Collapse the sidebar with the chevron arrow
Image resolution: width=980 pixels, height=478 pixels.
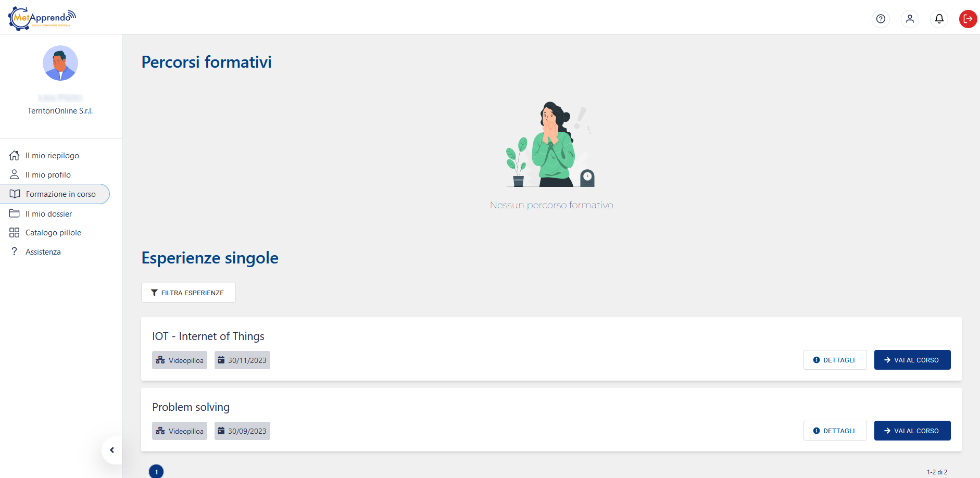coord(112,450)
